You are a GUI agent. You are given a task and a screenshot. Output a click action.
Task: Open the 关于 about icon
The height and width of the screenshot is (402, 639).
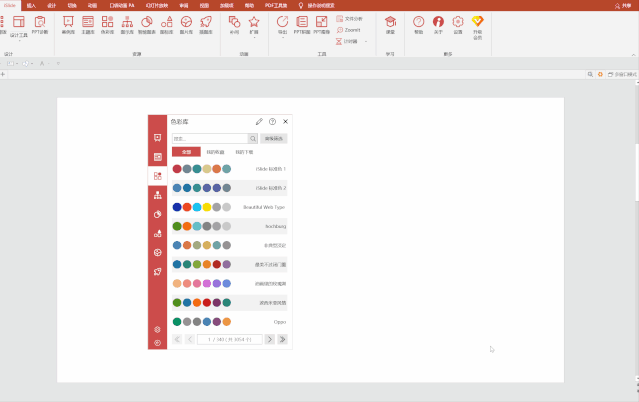(x=438, y=25)
